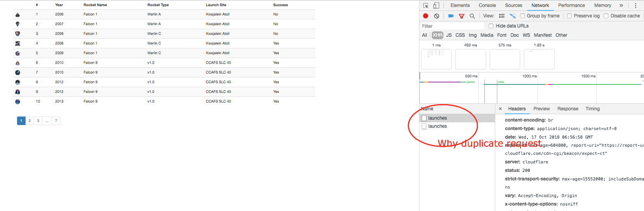Screen dimensions: 644x211
Task: Filter requests by CSS type
Action: point(460,35)
